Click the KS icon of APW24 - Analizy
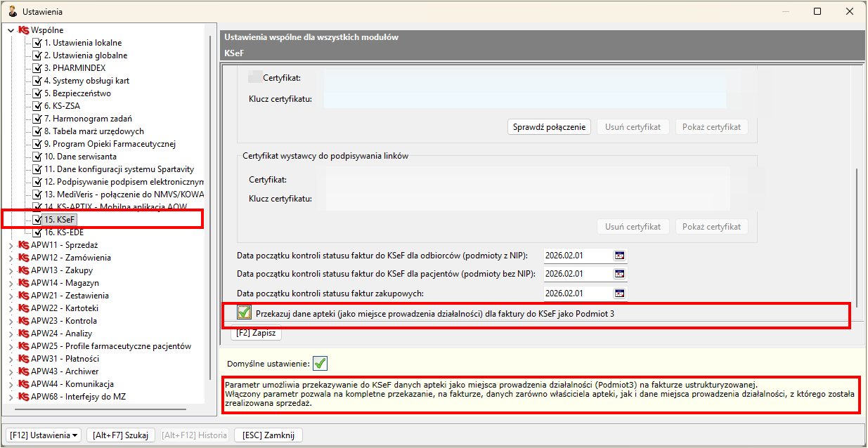Screen dimensions: 868x448 (x=24, y=334)
